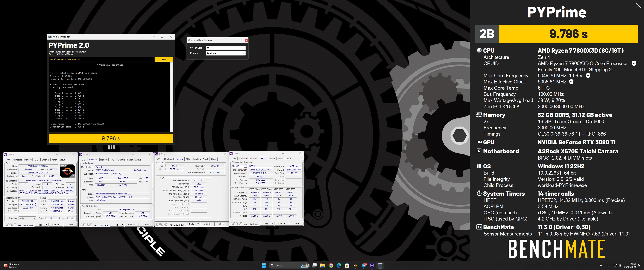Click the yellow RUN button in PYPrime
Viewport: 644px width, 270px height.
pos(164,59)
